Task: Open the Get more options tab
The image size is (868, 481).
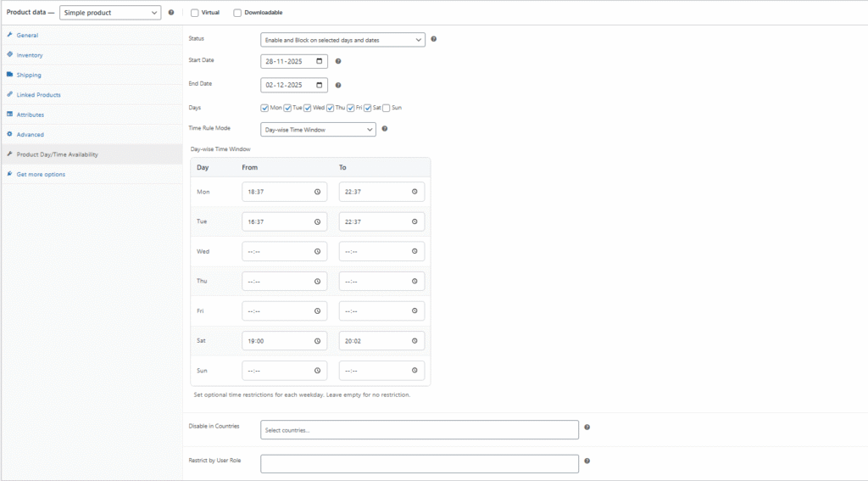Action: (92, 175)
